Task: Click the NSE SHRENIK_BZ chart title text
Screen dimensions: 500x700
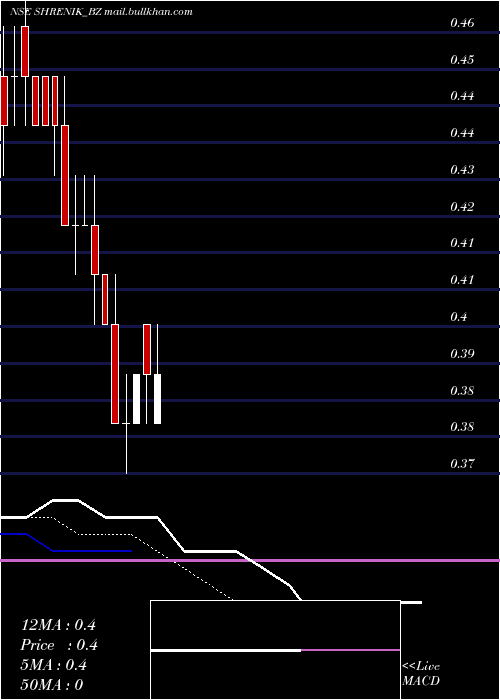Action: point(101,12)
